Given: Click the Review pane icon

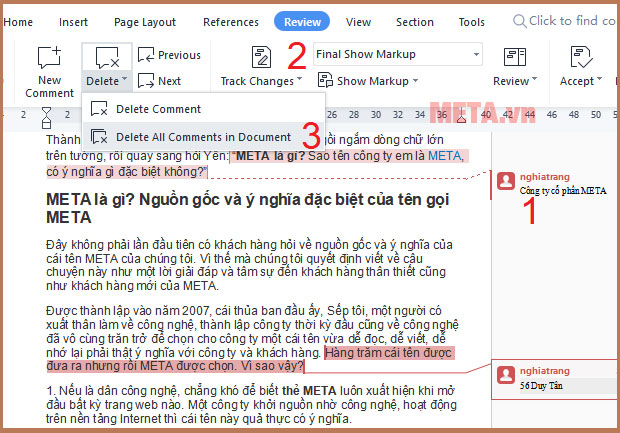Looking at the screenshot, I should [x=514, y=57].
